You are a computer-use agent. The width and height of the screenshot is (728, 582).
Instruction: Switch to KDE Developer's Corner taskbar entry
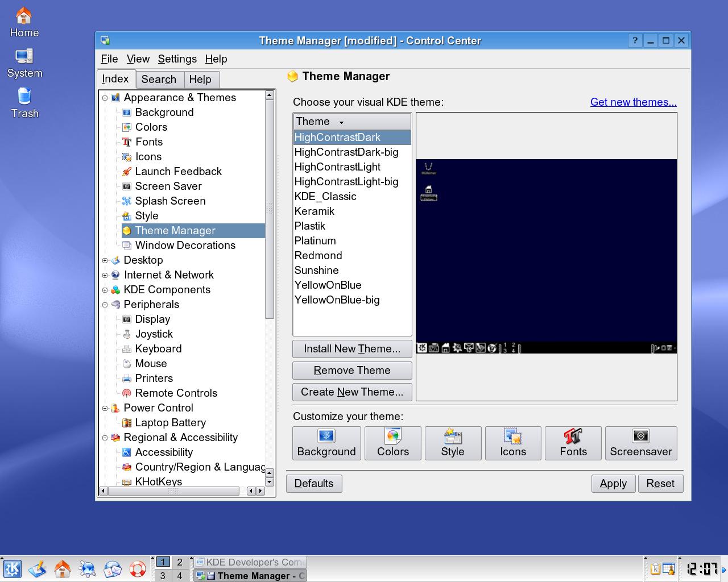click(x=249, y=562)
